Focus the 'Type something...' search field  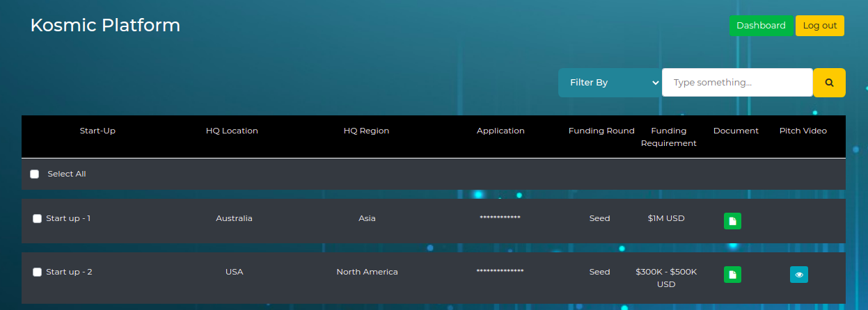pos(737,82)
